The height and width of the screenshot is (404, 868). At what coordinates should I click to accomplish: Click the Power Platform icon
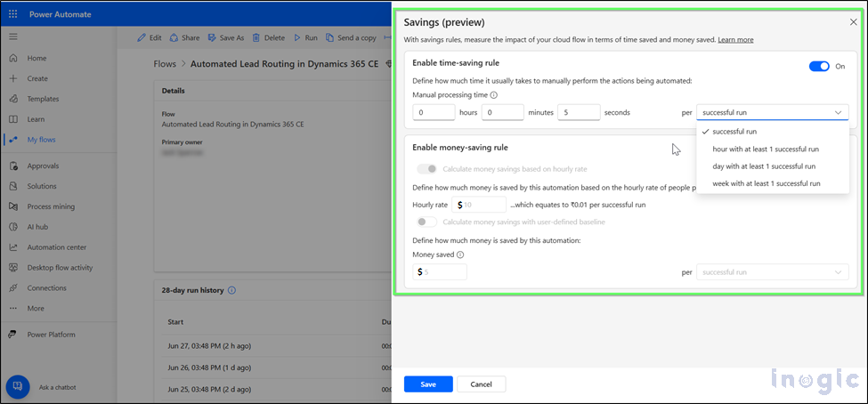[14, 335]
